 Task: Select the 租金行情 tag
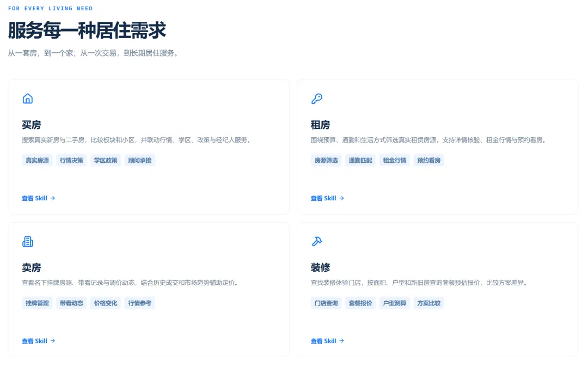point(395,161)
